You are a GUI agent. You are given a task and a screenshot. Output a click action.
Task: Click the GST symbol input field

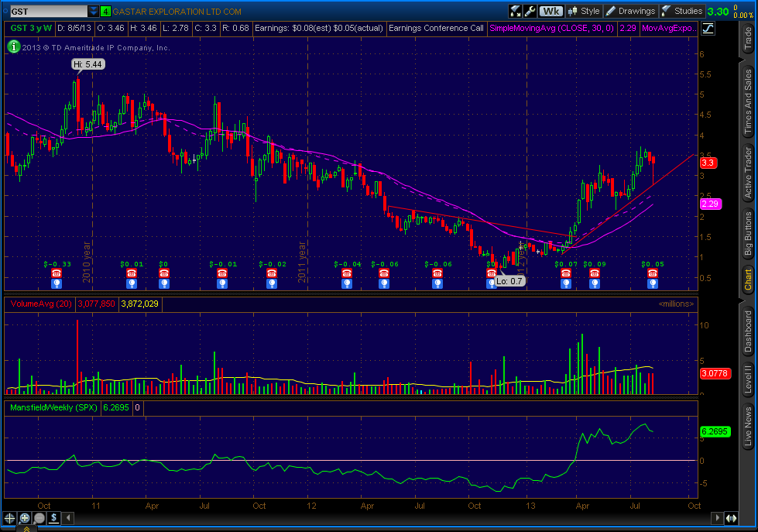(45, 12)
